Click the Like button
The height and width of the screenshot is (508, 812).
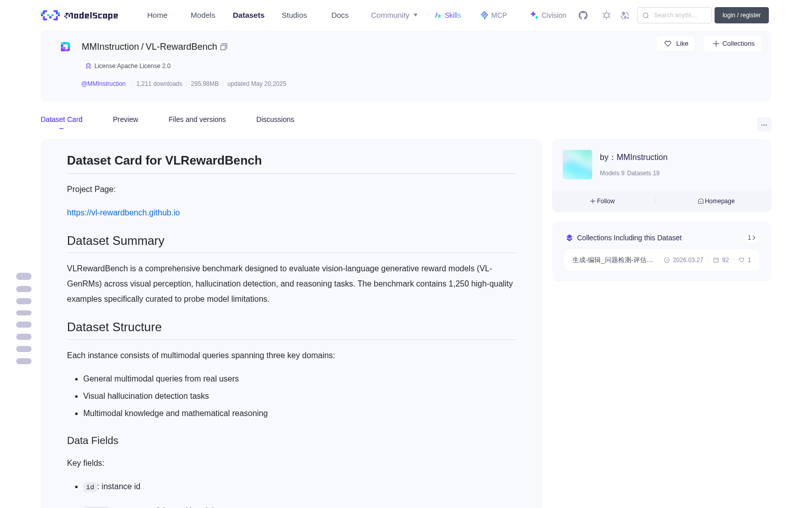point(675,44)
